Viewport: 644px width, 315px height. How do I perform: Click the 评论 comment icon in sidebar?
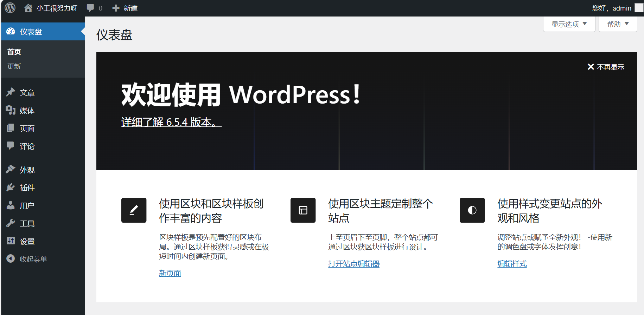pyautogui.click(x=11, y=146)
